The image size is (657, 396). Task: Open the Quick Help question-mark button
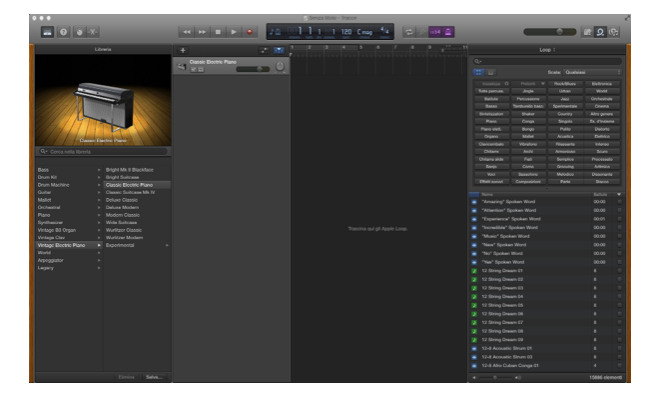tap(63, 32)
